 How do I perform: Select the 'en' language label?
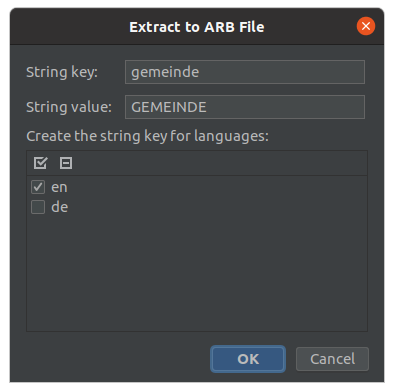(59, 187)
